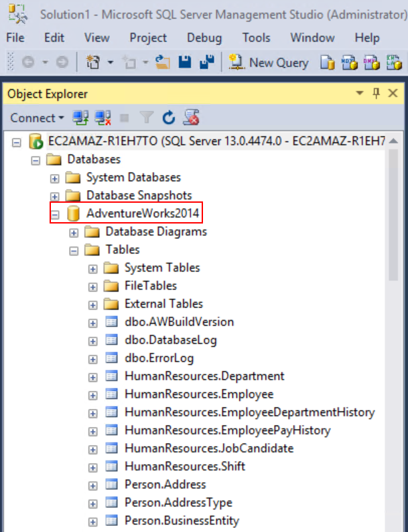Expand the Database Diagrams folder
This screenshot has height=532, width=408.
click(x=74, y=233)
